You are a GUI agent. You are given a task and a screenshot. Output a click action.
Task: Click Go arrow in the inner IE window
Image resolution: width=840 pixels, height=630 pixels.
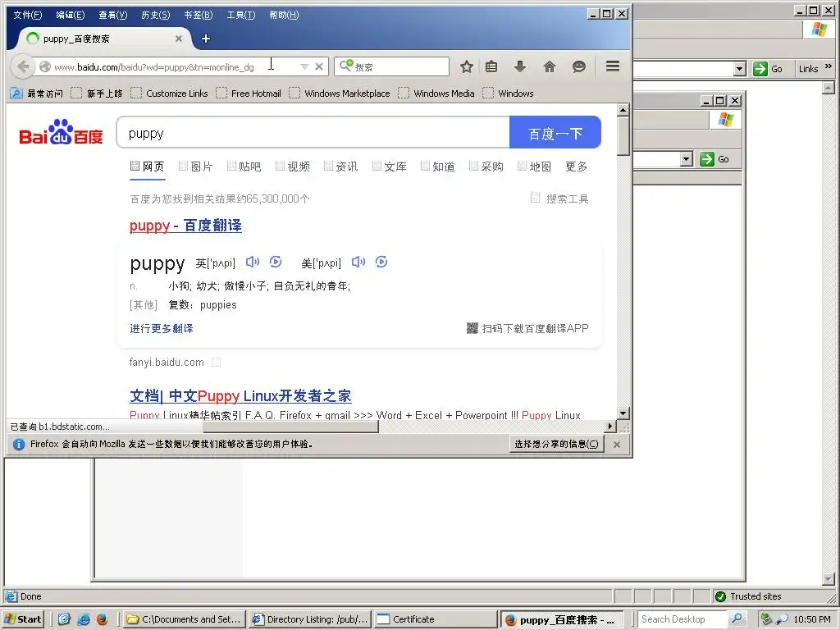click(x=707, y=159)
